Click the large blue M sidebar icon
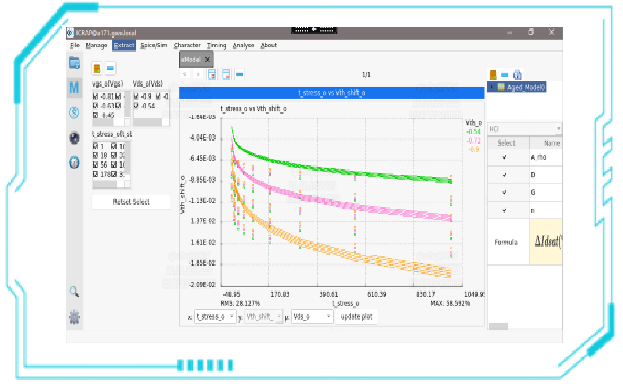The image size is (623, 384). tap(74, 87)
